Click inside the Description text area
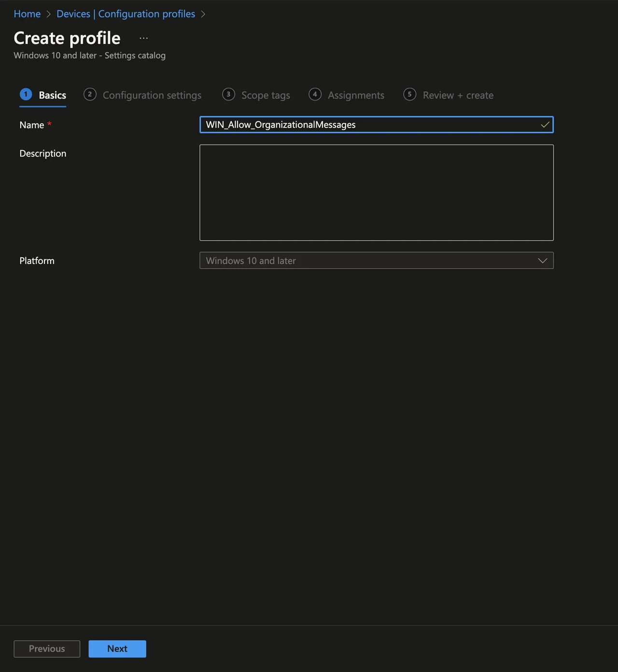Screen dimensions: 618x672 pos(377,193)
